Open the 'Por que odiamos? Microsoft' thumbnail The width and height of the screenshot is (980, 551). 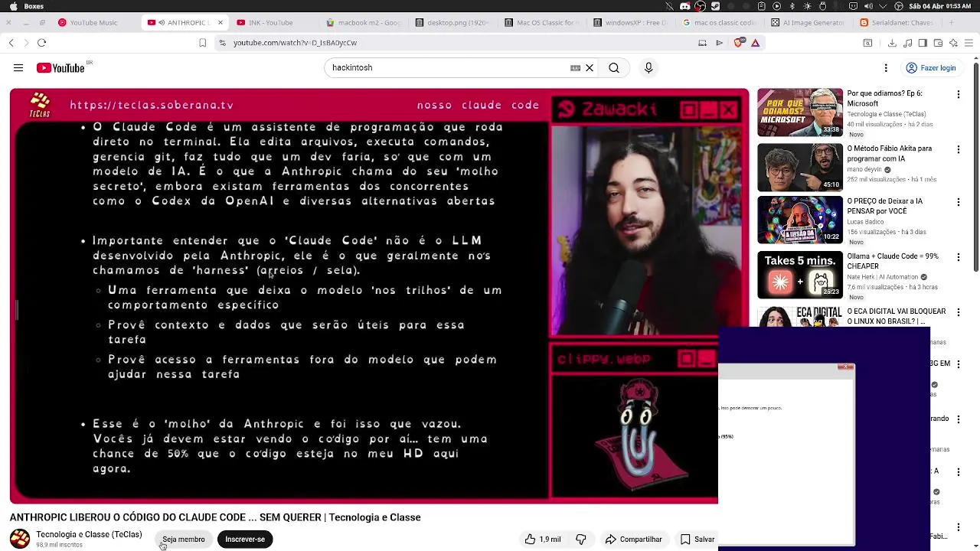[x=800, y=112]
